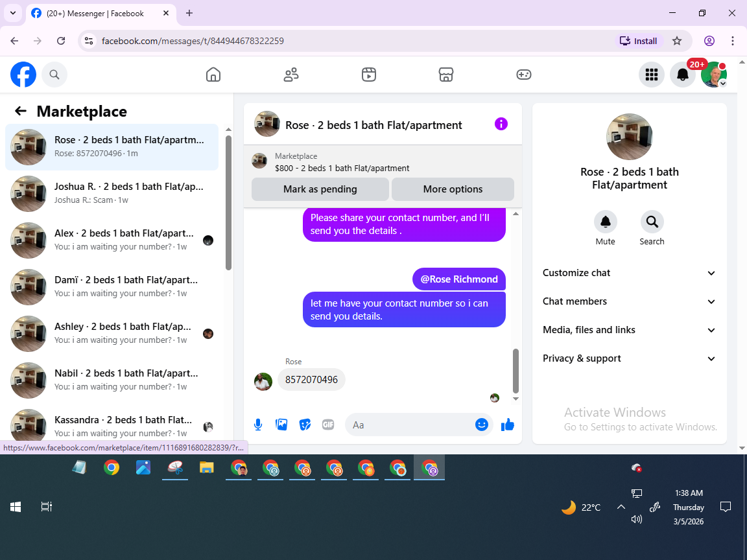Screen dimensions: 747x560
Task: Open Friends icon in top navigation
Action: click(x=291, y=75)
